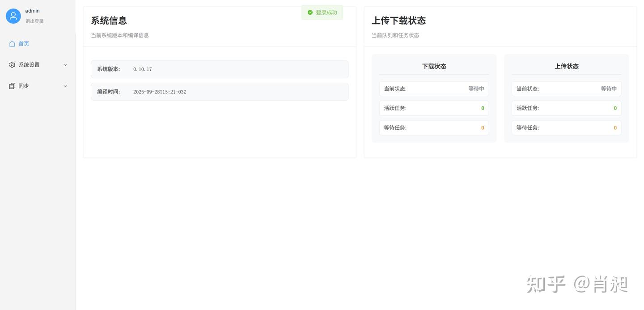Click the 当前系统版本和编译信息 subtitle
Image resolution: width=644 pixels, height=310 pixels.
[x=120, y=35]
